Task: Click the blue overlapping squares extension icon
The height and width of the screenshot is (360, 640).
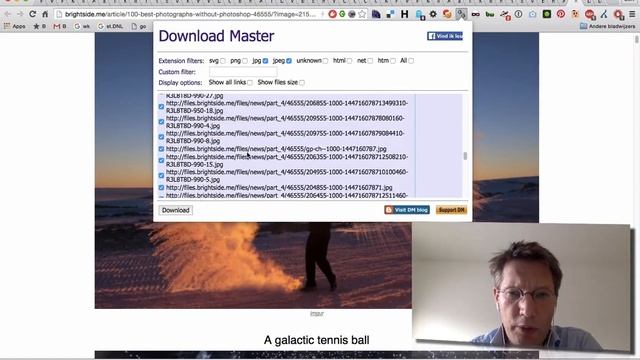Action: 390,14
